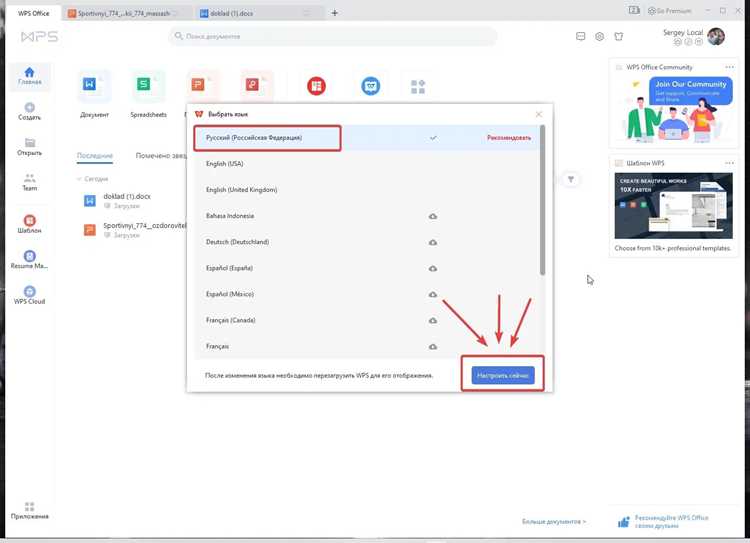750x543 pixels.
Task: Open the more apps grid icon
Action: [418, 87]
